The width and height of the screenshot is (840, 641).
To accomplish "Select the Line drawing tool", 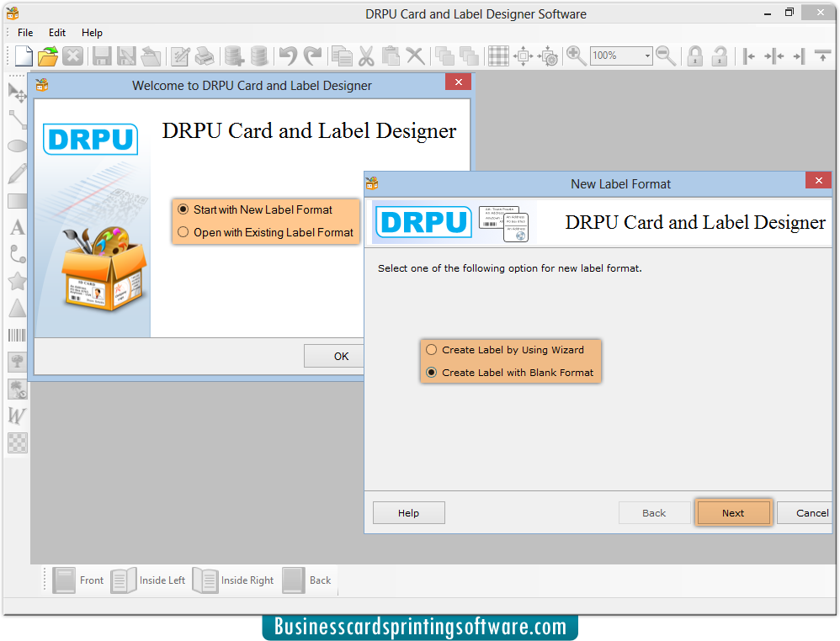I will (x=17, y=120).
